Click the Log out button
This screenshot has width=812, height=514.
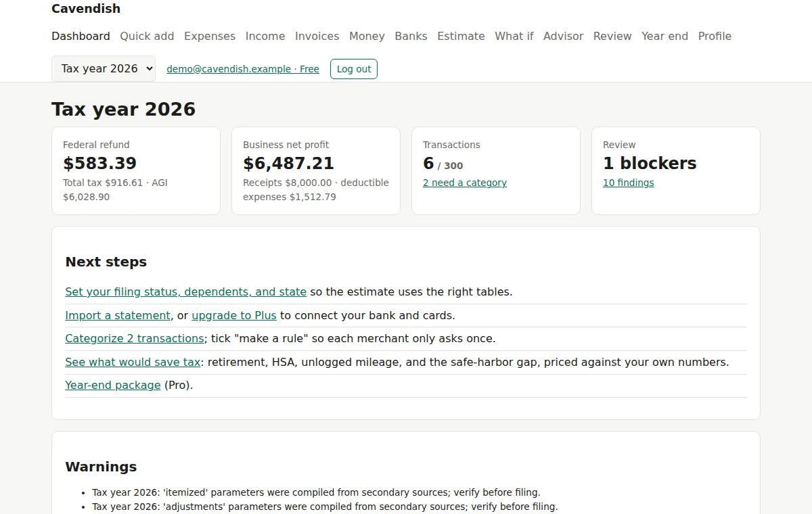(x=354, y=69)
